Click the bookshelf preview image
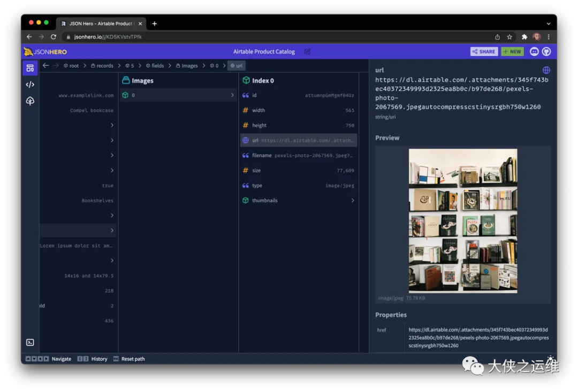Screen dimensions: 578x392 (x=462, y=221)
